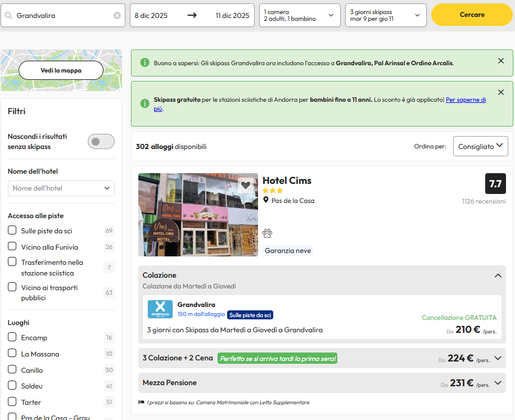Viewport: 515px width, 420px height.
Task: Check Trasferimento nella stazione sciistica filter
Action: coord(12,261)
